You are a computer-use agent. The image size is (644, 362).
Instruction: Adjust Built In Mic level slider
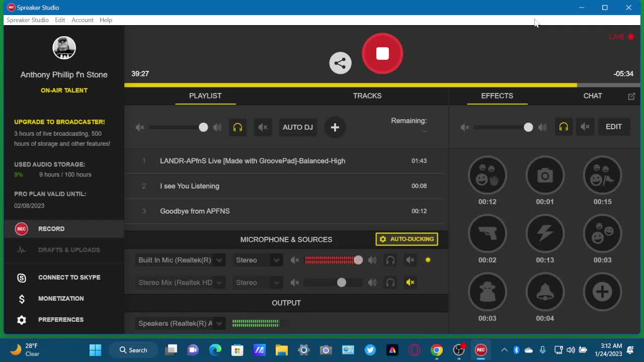(x=358, y=260)
